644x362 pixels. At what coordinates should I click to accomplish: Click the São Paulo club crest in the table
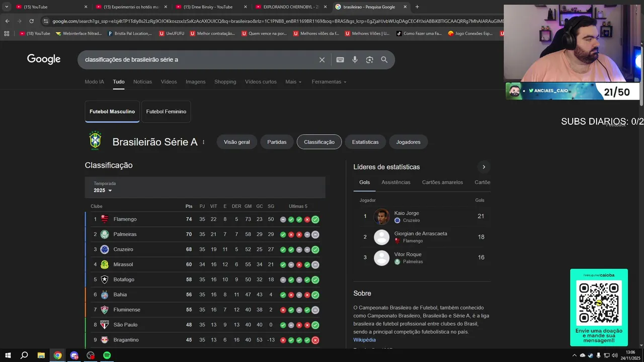(105, 325)
